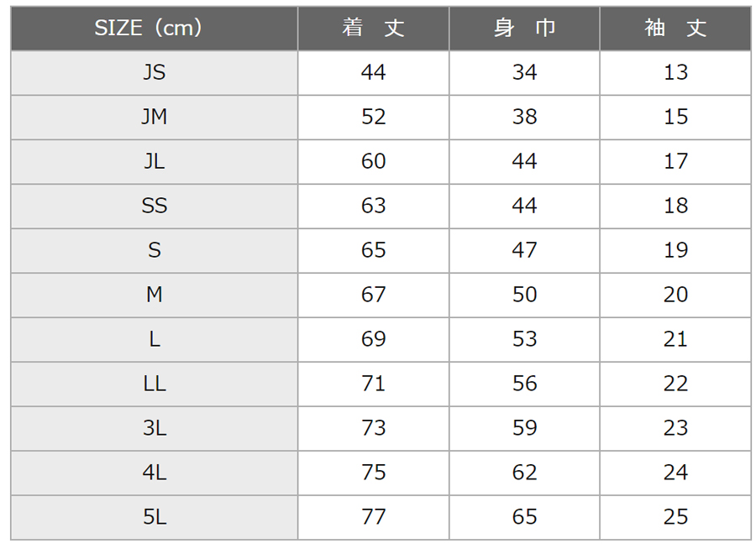Click the M size row label
Viewport: 756px width, 549px height.
click(x=155, y=295)
